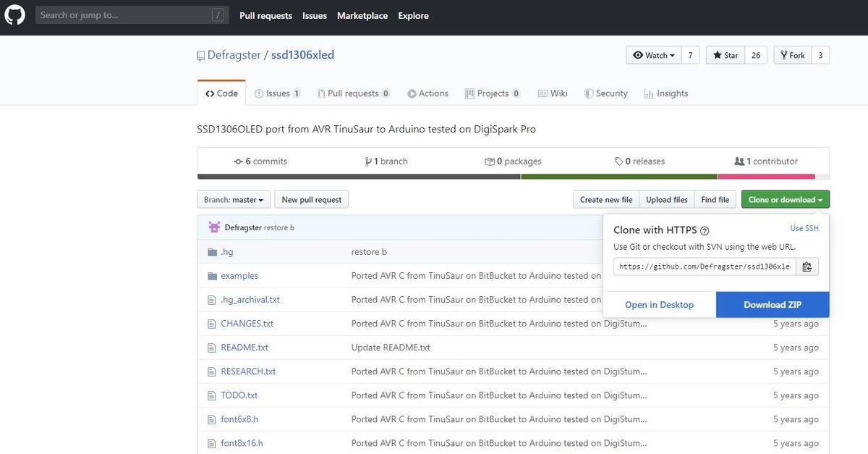Fork the repository
Viewport: 868px width, 454px height.
point(793,55)
